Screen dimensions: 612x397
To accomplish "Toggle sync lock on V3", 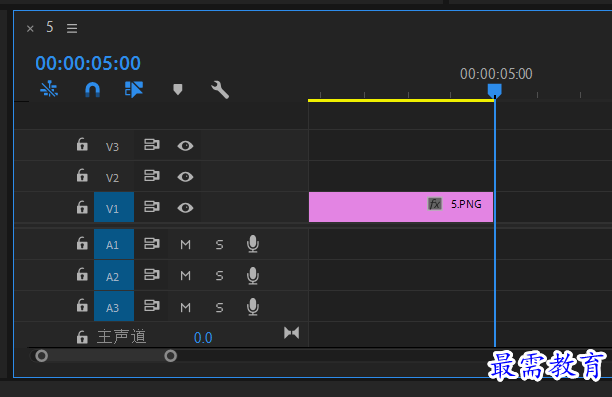I will [152, 145].
